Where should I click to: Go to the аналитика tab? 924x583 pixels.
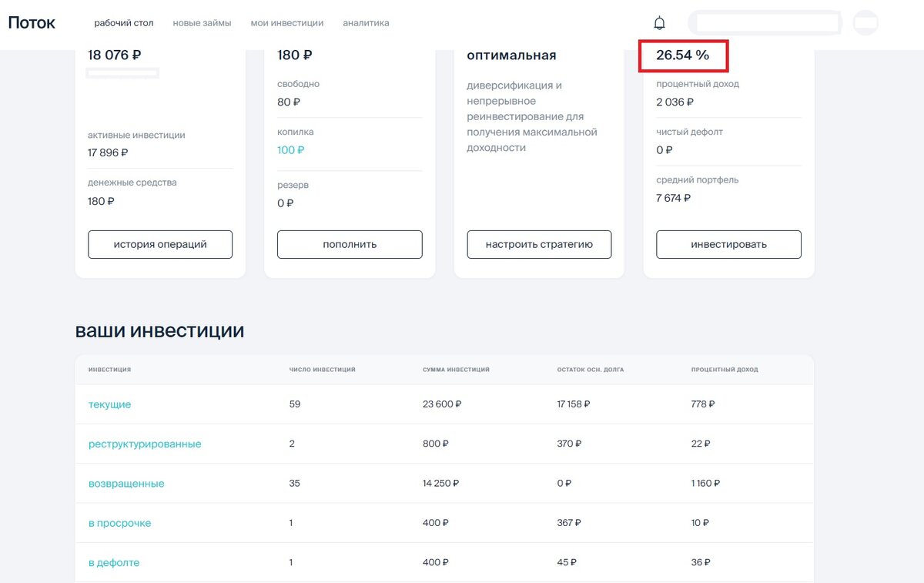[x=366, y=23]
